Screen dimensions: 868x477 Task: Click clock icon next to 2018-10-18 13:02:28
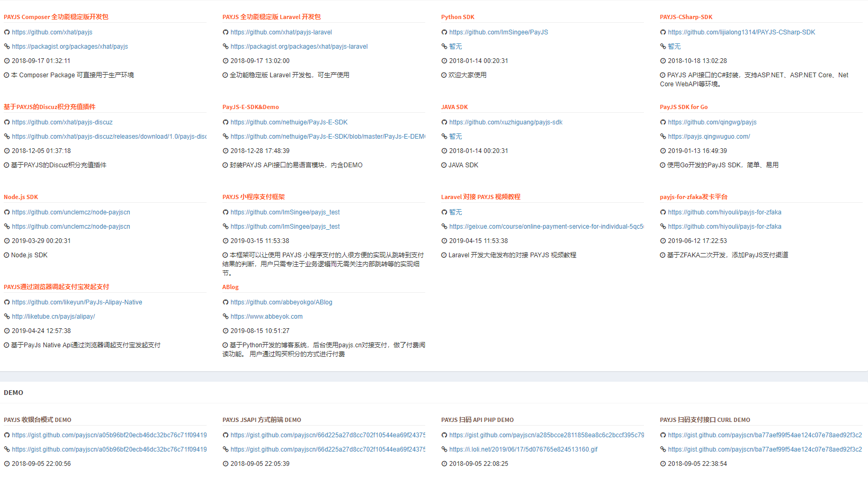(663, 61)
